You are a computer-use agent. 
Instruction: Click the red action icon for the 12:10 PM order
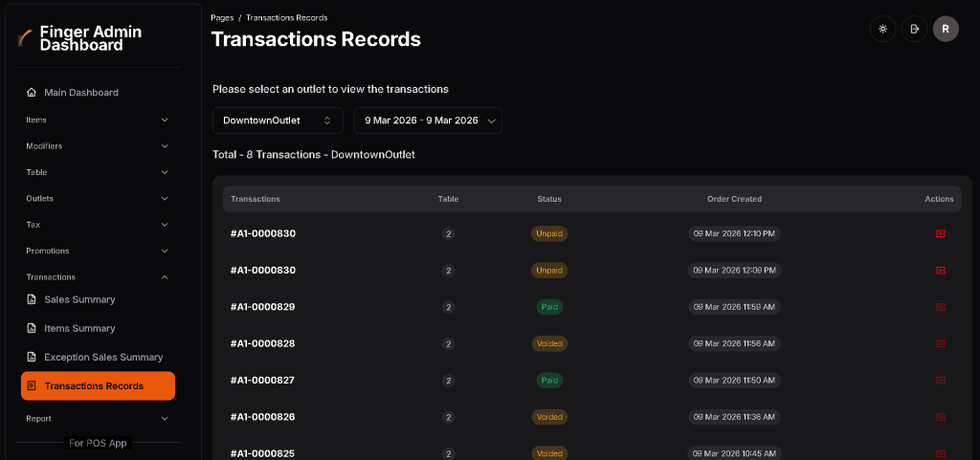940,233
